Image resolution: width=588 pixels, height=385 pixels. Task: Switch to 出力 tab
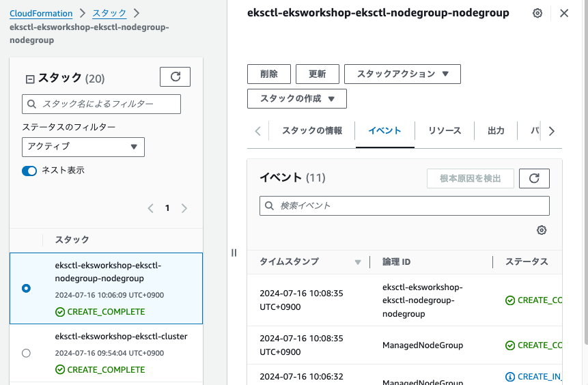coord(496,130)
